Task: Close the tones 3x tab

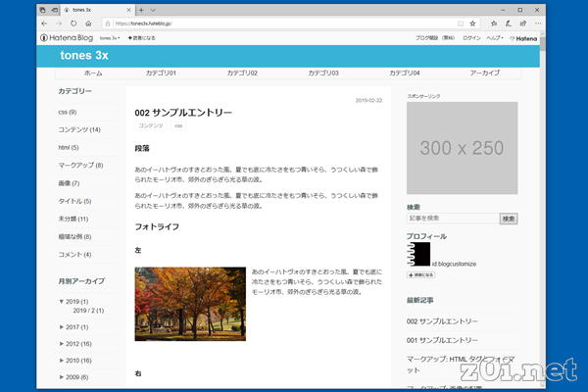Action: coord(128,10)
